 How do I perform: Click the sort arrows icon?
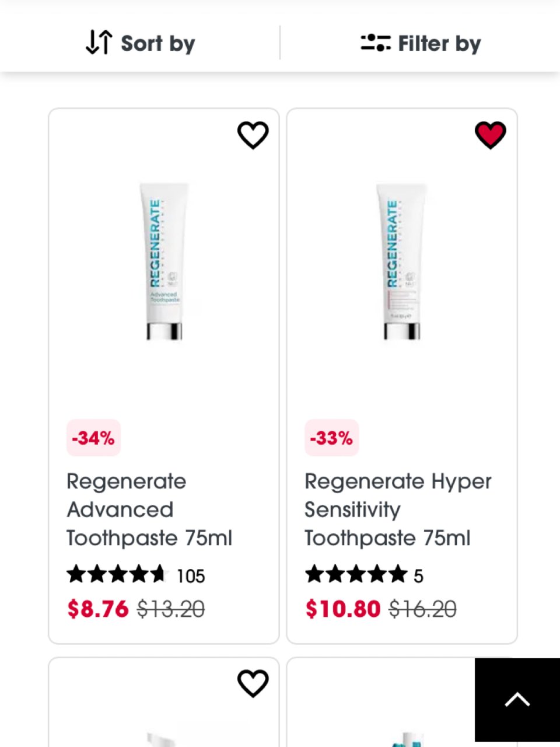point(99,43)
